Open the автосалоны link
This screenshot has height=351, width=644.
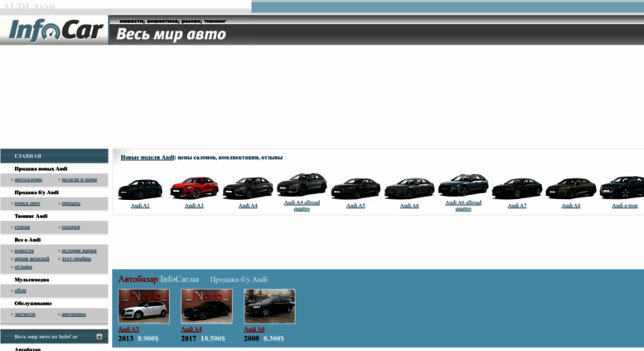click(28, 179)
